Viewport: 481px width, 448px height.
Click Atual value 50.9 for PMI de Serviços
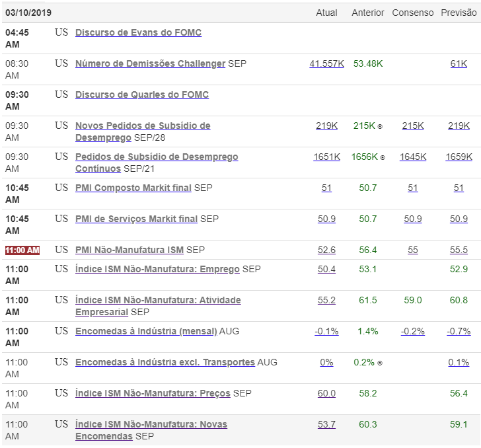[326, 219]
